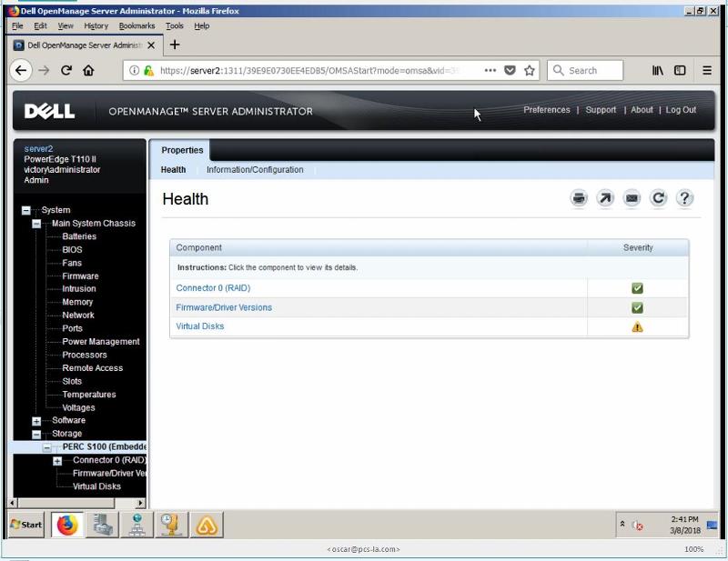Click the server2 link in sidebar
This screenshot has height=561, width=728.
pyautogui.click(x=38, y=149)
